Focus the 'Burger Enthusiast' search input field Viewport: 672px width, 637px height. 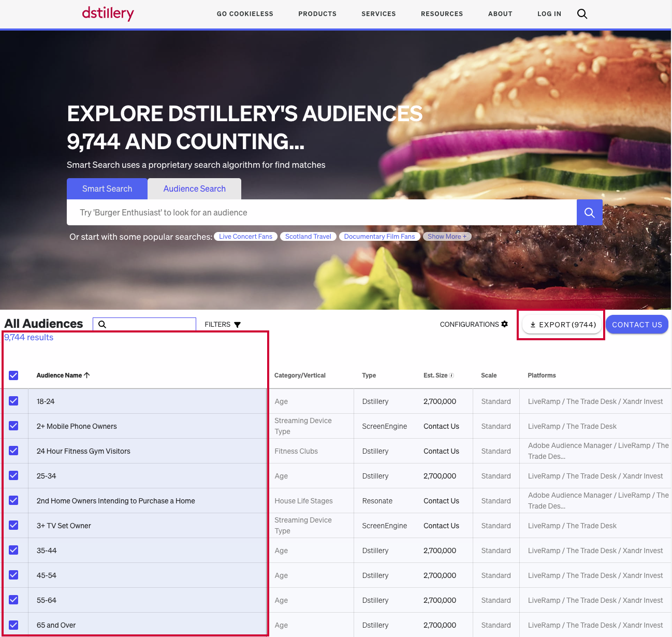click(x=321, y=213)
